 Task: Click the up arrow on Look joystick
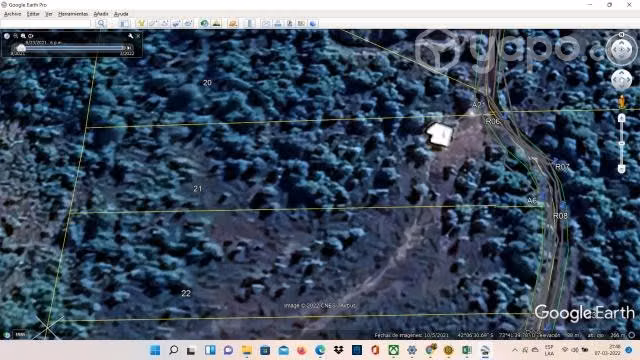(621, 43)
